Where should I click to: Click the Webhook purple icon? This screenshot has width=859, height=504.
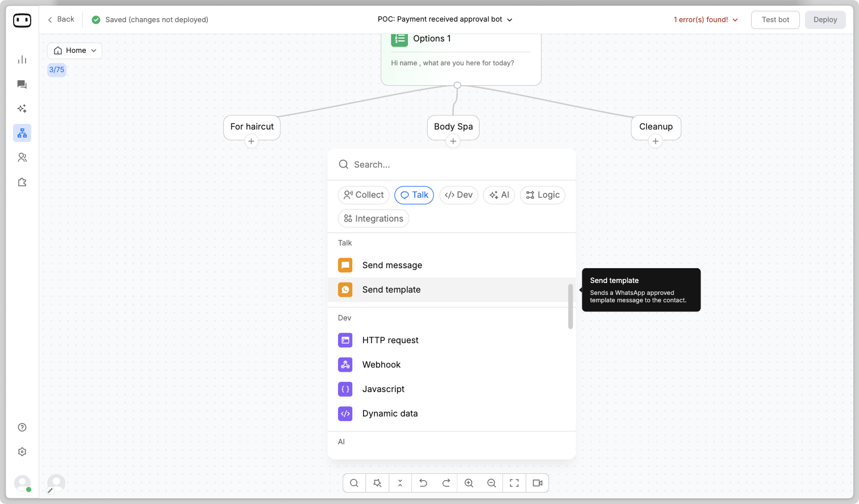(x=345, y=365)
